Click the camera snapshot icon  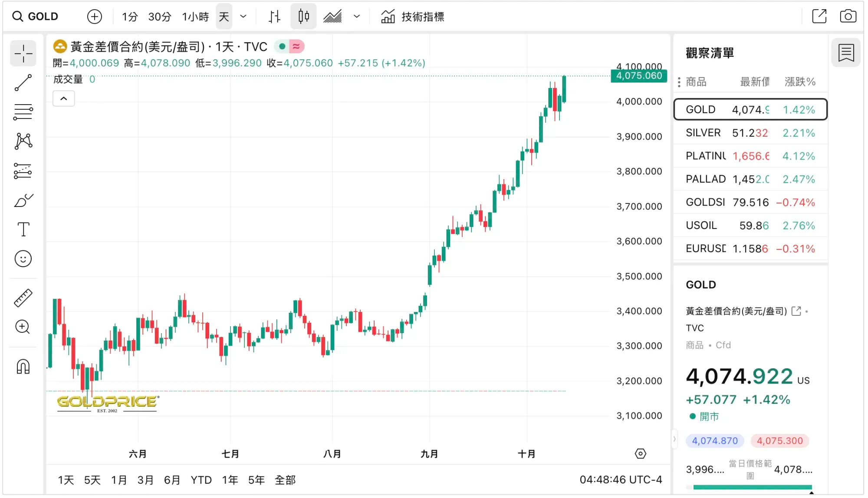pyautogui.click(x=848, y=16)
